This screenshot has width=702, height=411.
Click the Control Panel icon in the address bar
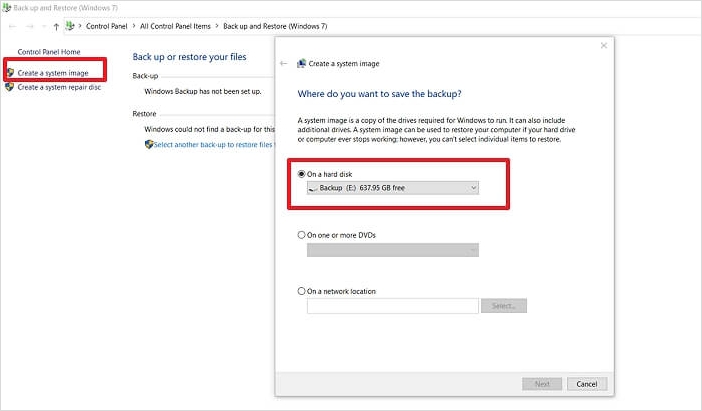click(71, 25)
